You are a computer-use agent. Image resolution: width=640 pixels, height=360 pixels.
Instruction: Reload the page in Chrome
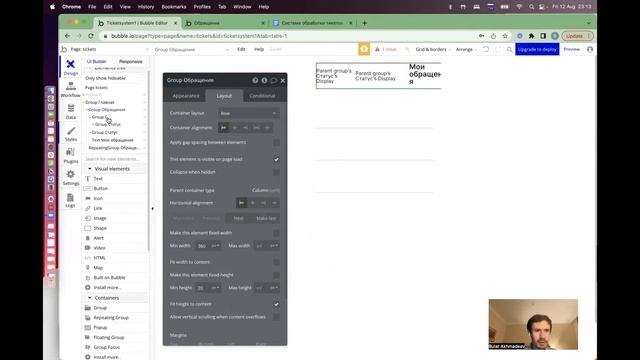coord(91,36)
